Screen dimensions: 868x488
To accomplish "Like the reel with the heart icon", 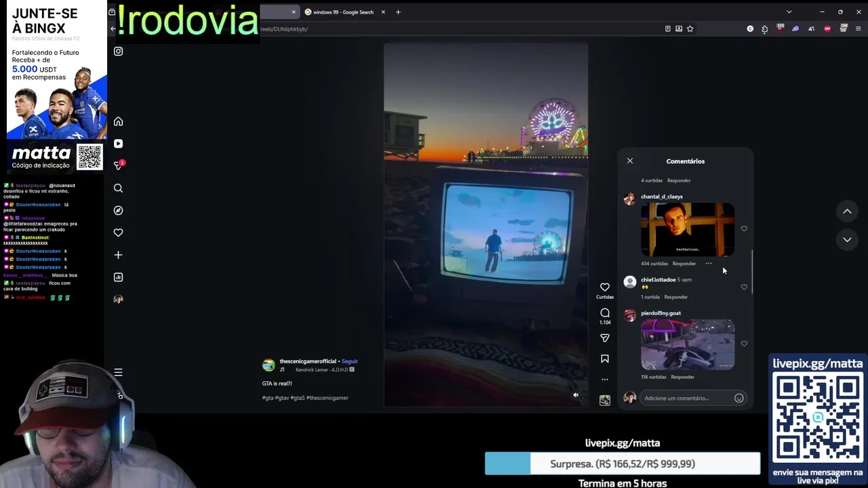I will (x=605, y=287).
